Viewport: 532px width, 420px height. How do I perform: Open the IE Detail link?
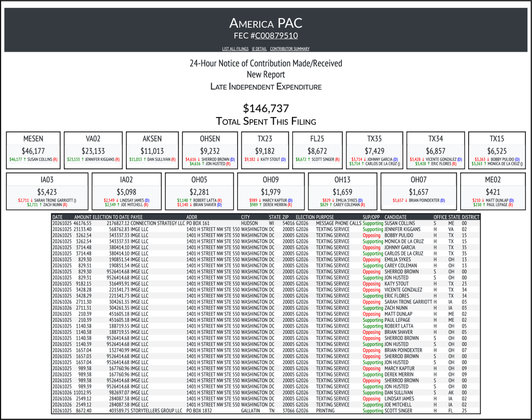(260, 49)
